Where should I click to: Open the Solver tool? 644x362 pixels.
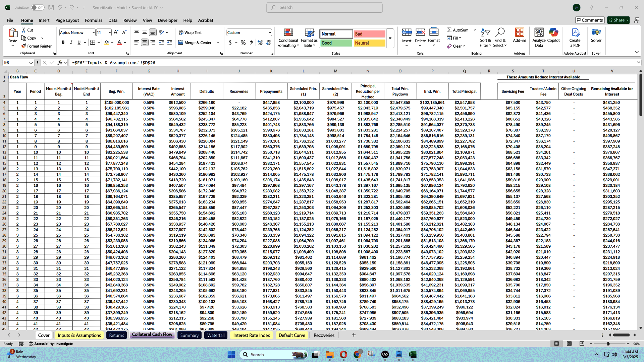pos(596,35)
